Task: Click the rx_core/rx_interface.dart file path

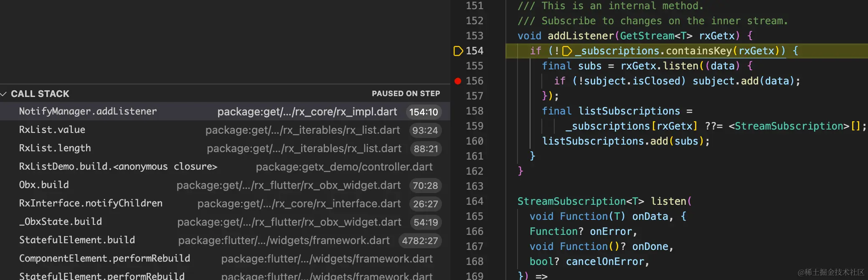Action: pos(299,204)
